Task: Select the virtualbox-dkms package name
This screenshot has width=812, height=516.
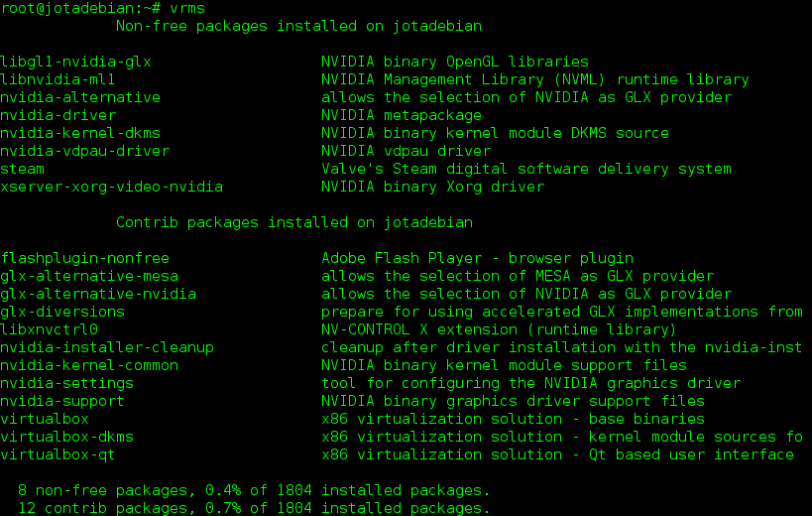Action: (x=66, y=437)
